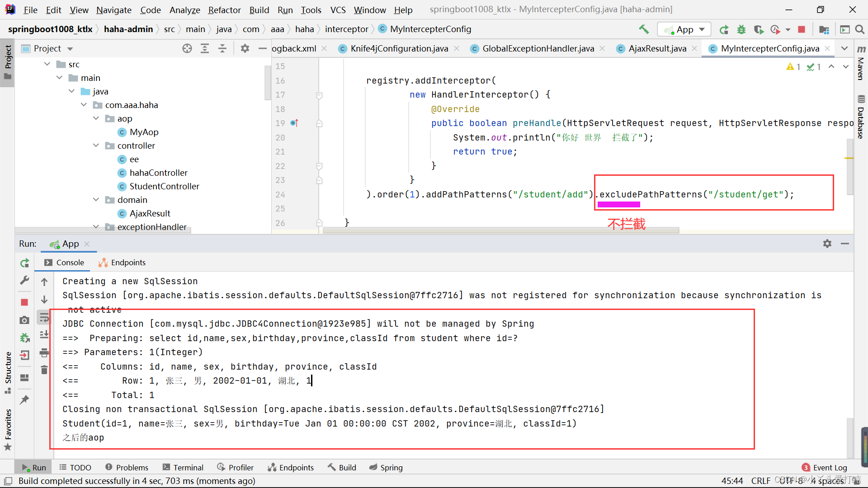
Task: Print console output icon
Action: [x=44, y=352]
